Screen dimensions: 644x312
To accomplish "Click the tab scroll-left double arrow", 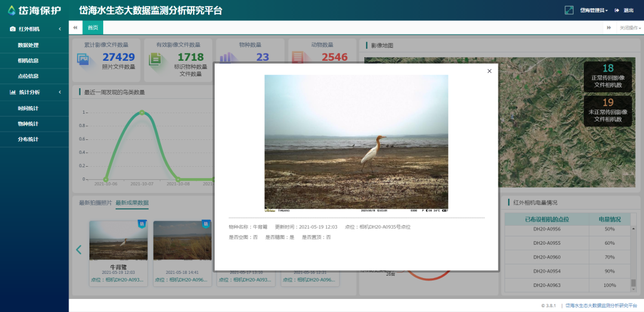I will tap(76, 27).
